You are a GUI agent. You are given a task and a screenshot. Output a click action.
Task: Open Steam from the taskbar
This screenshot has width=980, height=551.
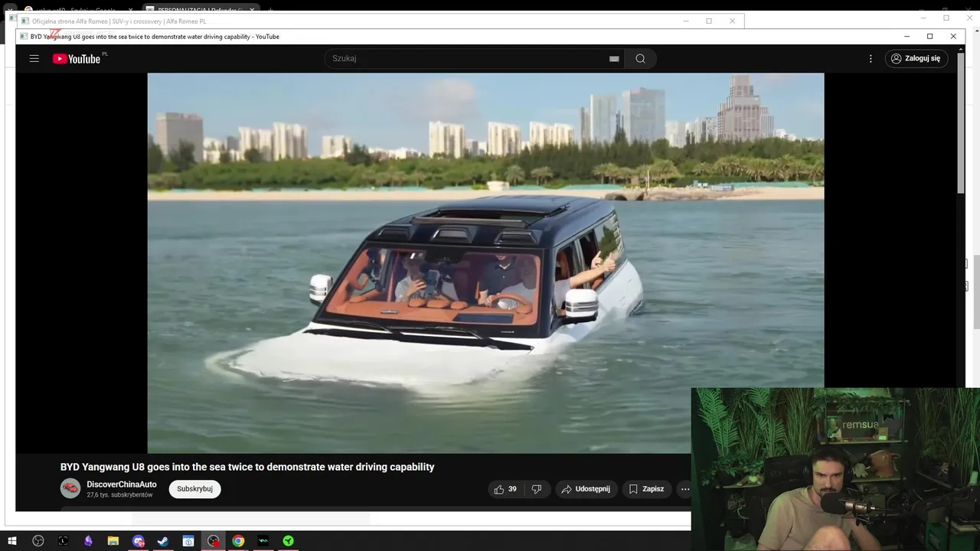click(163, 541)
